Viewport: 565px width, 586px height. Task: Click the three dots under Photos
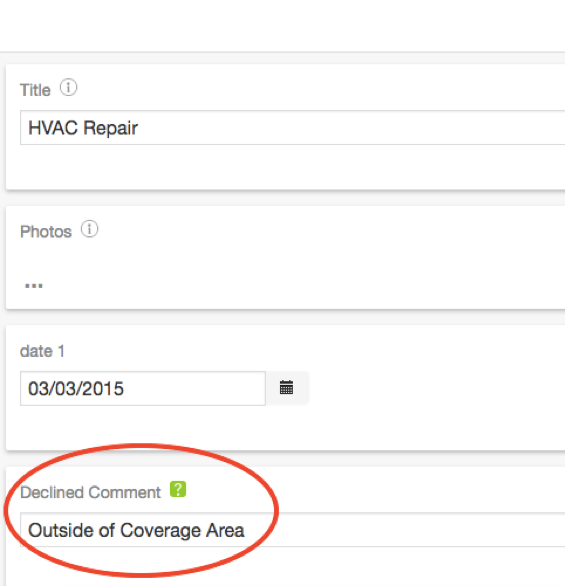(x=34, y=286)
